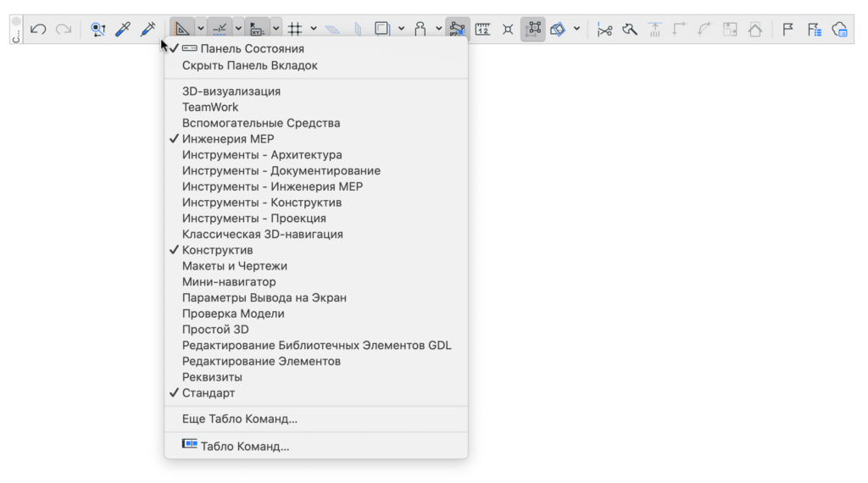
Task: Uncheck the Конструктив toolbar entry
Action: (217, 250)
